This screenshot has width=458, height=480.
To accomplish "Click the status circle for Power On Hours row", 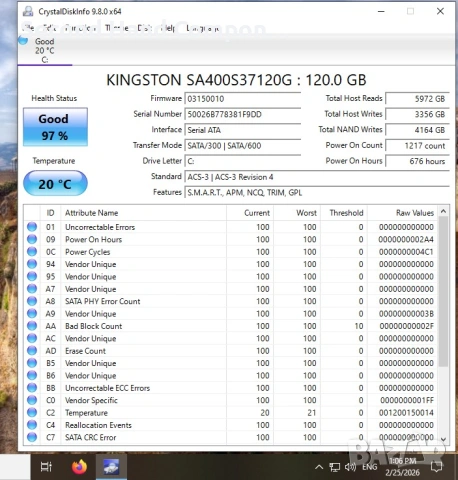I will 32,239.
